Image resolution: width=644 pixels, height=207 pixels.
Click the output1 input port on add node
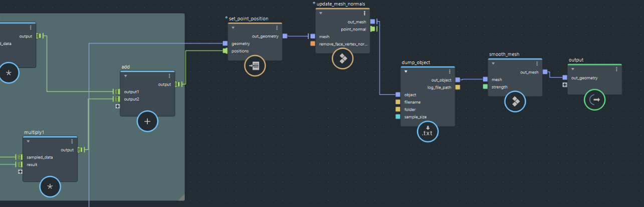[117, 91]
